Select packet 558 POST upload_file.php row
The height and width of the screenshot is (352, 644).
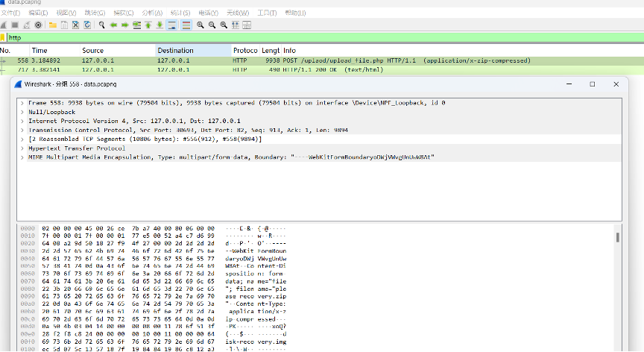tap(322, 61)
